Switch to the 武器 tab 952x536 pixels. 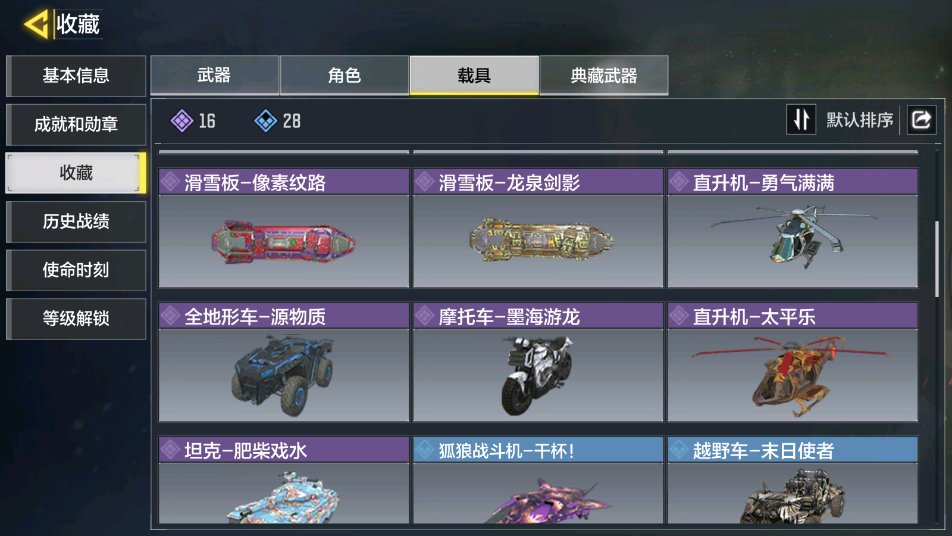(x=214, y=75)
